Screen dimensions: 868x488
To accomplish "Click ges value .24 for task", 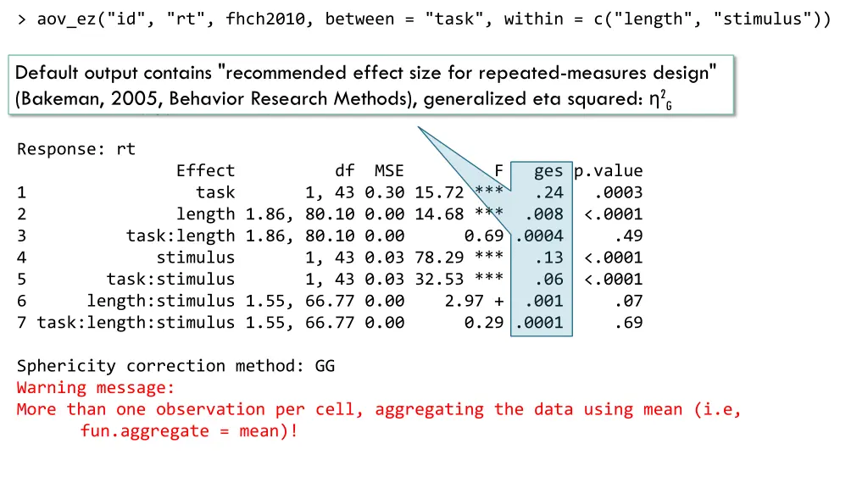I will tap(549, 192).
